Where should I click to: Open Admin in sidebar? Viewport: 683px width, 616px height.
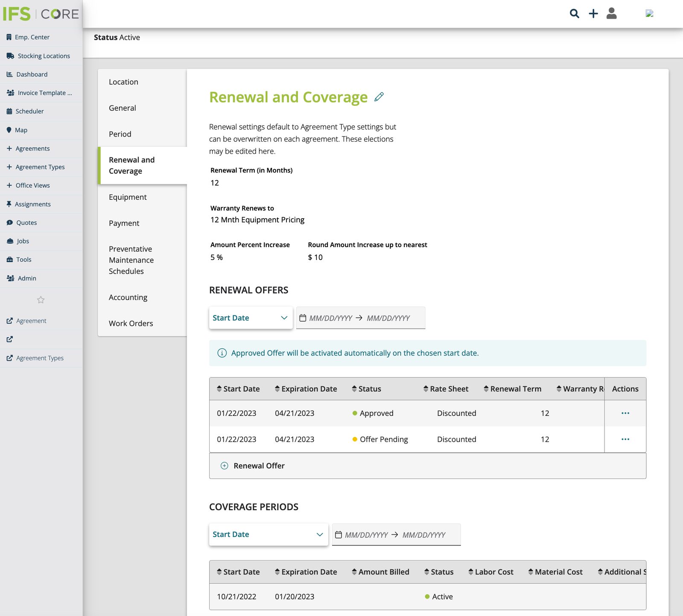(x=41, y=278)
